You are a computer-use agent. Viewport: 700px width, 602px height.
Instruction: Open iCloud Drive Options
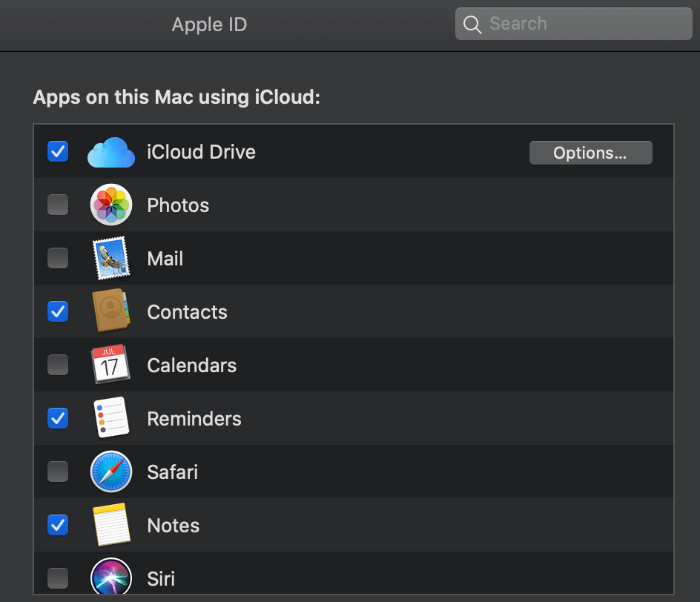pyautogui.click(x=590, y=153)
